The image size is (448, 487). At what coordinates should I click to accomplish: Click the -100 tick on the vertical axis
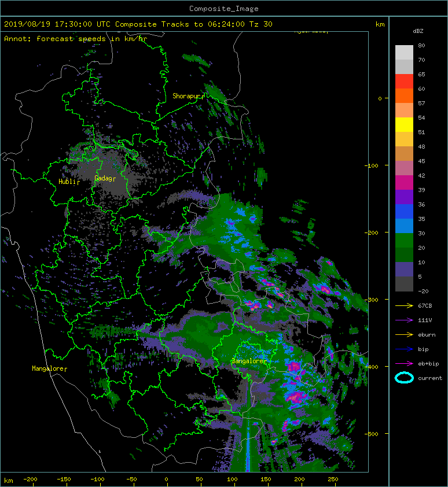[372, 165]
